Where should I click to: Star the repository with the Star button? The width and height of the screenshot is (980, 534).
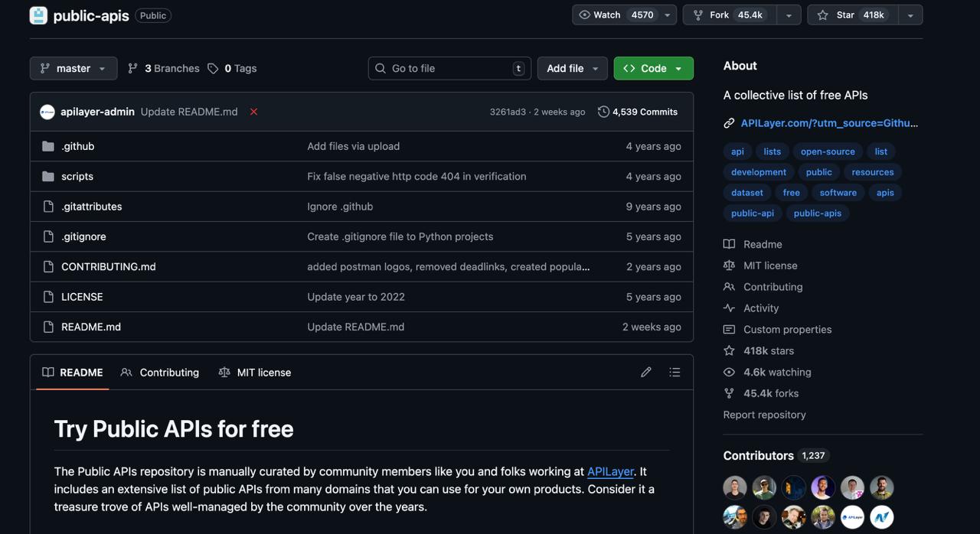point(853,15)
